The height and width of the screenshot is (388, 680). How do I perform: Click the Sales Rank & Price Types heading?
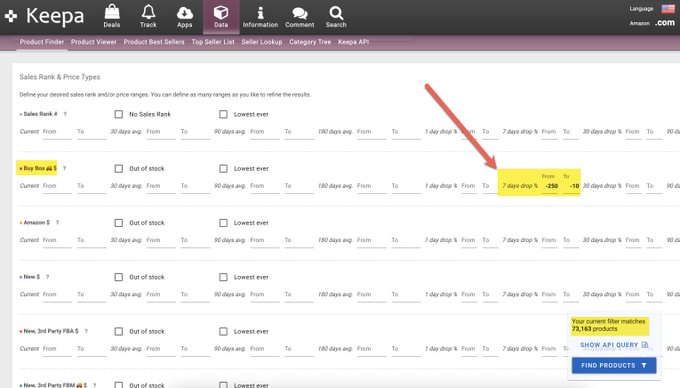click(60, 77)
